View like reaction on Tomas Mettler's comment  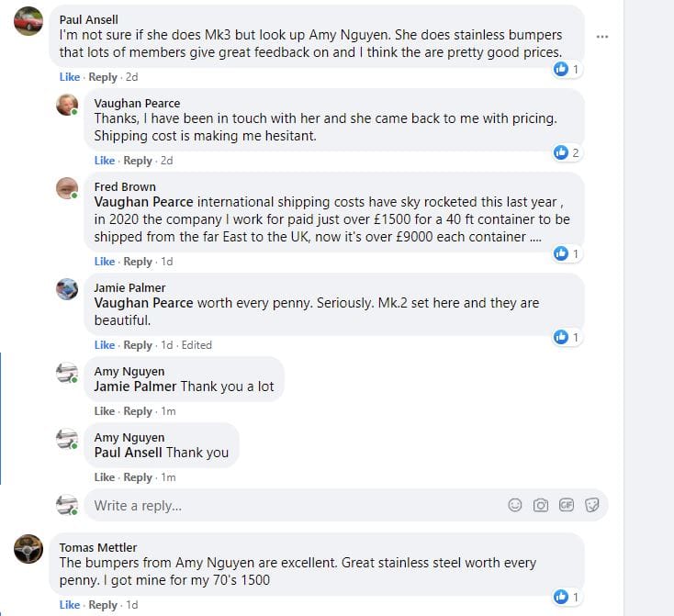[x=566, y=597]
